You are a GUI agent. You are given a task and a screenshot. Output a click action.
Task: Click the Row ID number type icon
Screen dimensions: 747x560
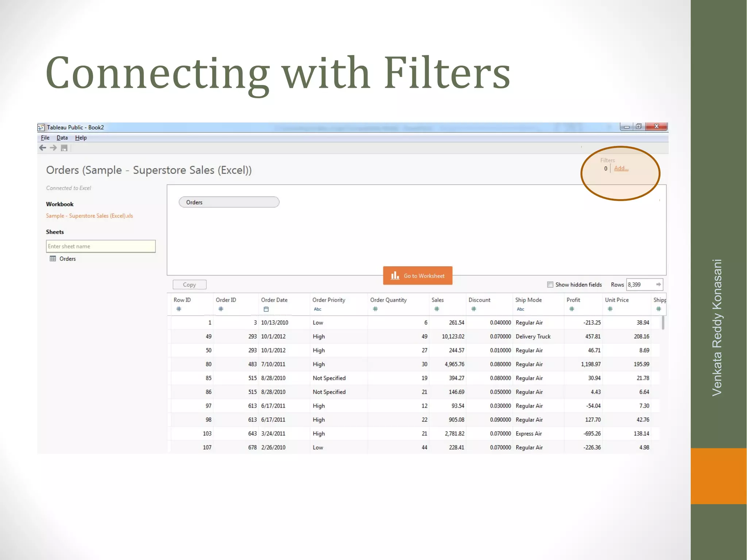point(179,309)
